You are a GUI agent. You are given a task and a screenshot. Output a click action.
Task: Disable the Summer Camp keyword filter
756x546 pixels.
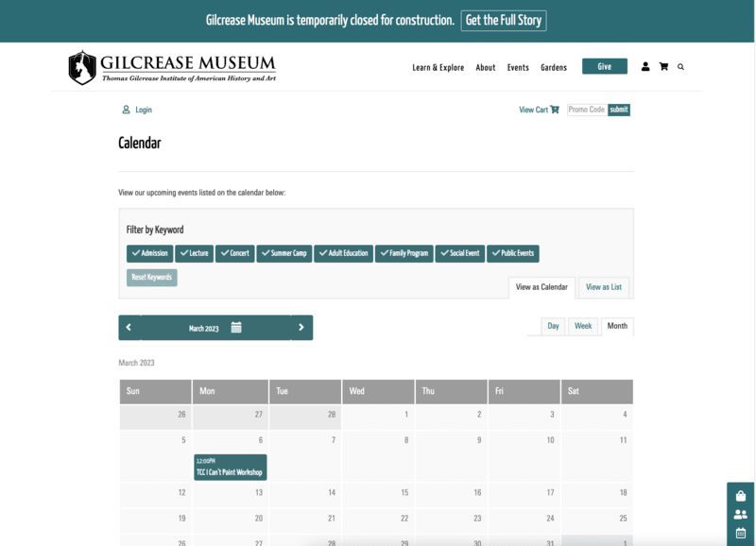click(x=283, y=253)
